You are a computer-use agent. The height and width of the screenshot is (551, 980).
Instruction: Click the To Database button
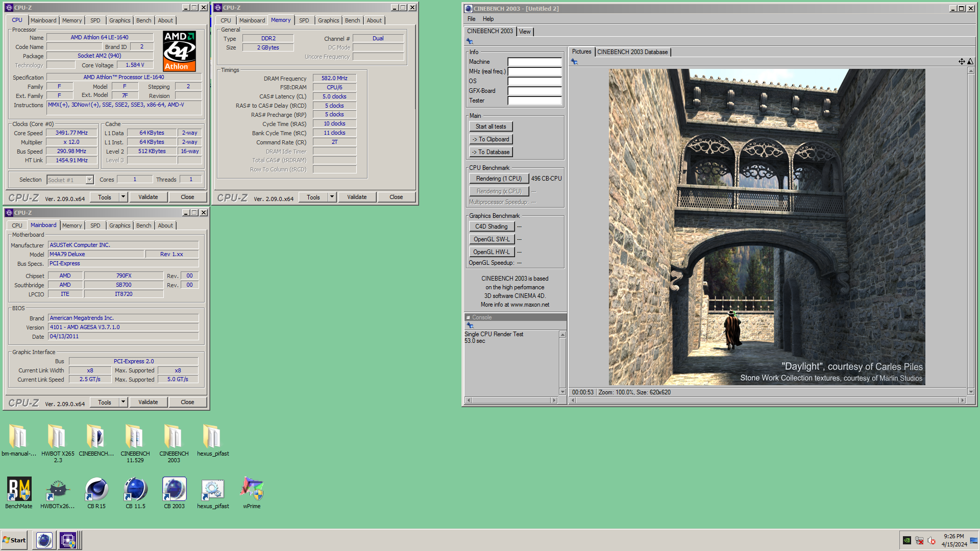pyautogui.click(x=491, y=152)
